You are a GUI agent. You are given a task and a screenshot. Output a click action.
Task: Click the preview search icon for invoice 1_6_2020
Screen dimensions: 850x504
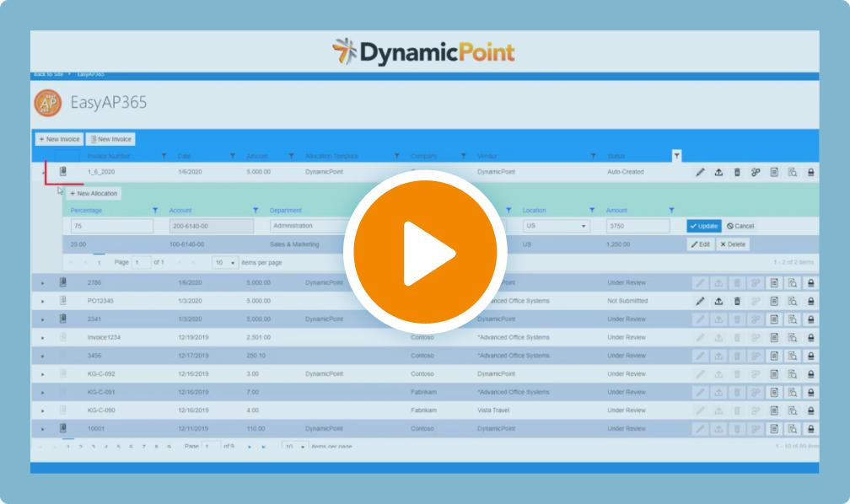[x=792, y=172]
